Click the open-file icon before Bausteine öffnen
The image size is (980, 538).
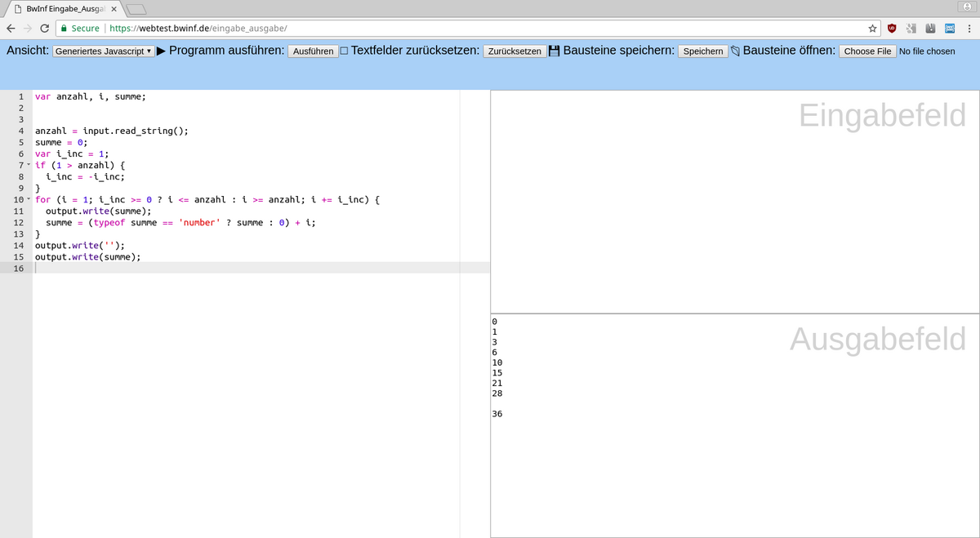(x=735, y=51)
